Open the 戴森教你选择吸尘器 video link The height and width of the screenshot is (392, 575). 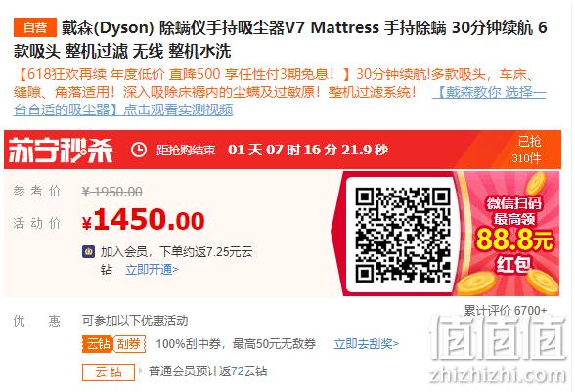(280, 101)
